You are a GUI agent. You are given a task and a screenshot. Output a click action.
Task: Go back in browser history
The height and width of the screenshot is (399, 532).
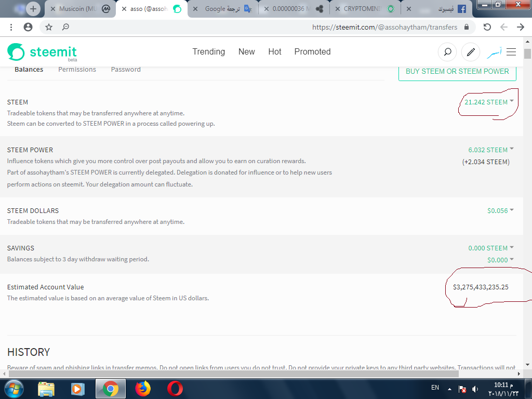tap(504, 27)
